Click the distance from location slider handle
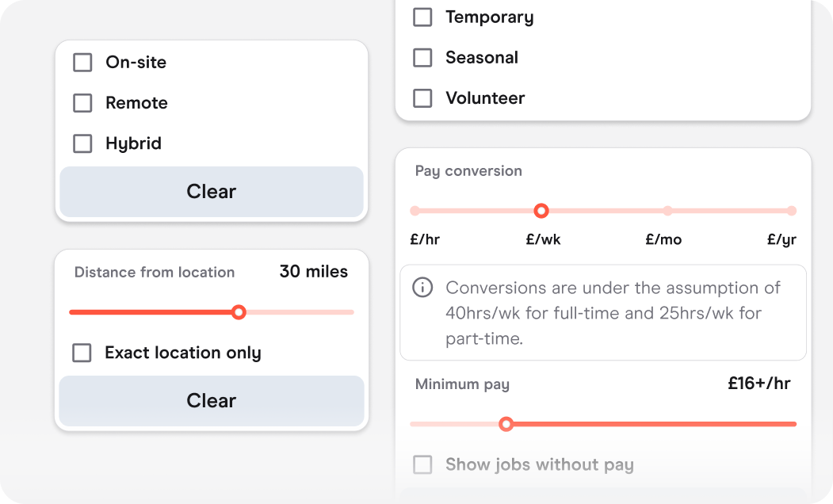The height and width of the screenshot is (504, 833). coord(239,312)
